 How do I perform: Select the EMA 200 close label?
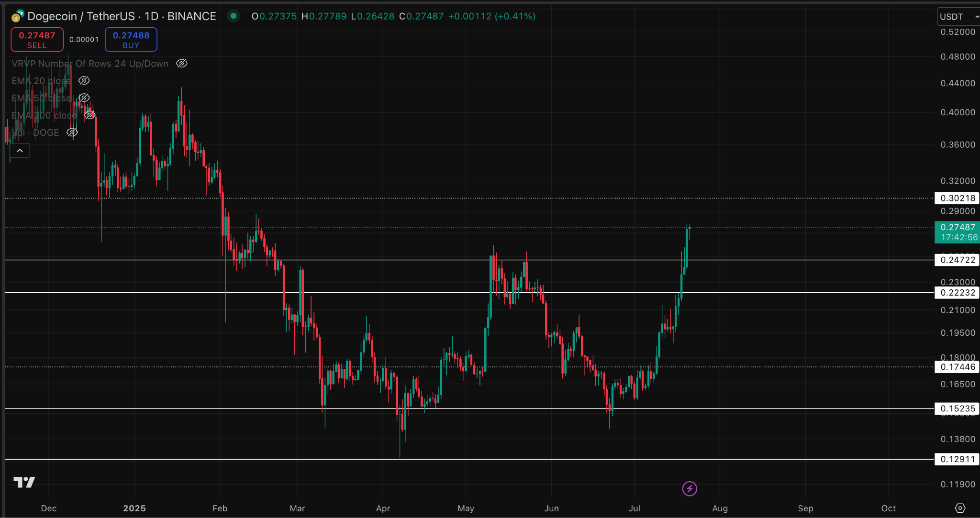pyautogui.click(x=44, y=115)
